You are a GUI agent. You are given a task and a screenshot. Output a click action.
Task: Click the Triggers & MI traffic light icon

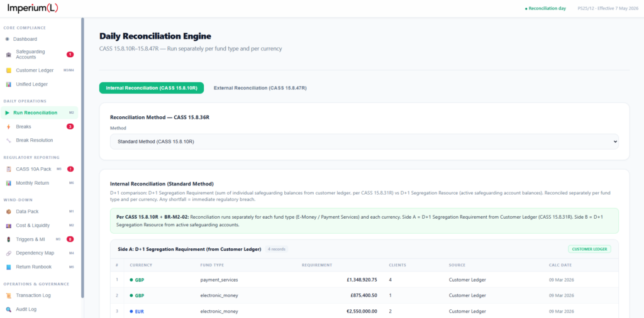coord(9,239)
